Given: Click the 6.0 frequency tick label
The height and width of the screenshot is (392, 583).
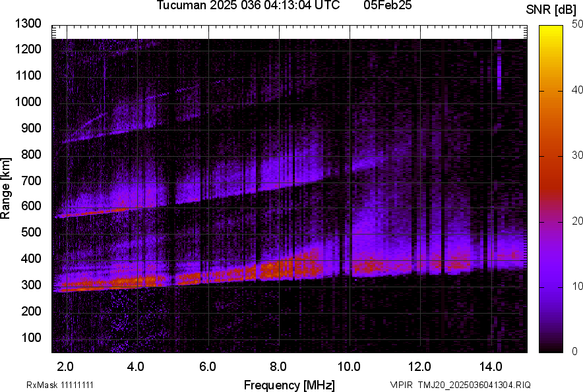Looking at the screenshot, I should point(208,367).
